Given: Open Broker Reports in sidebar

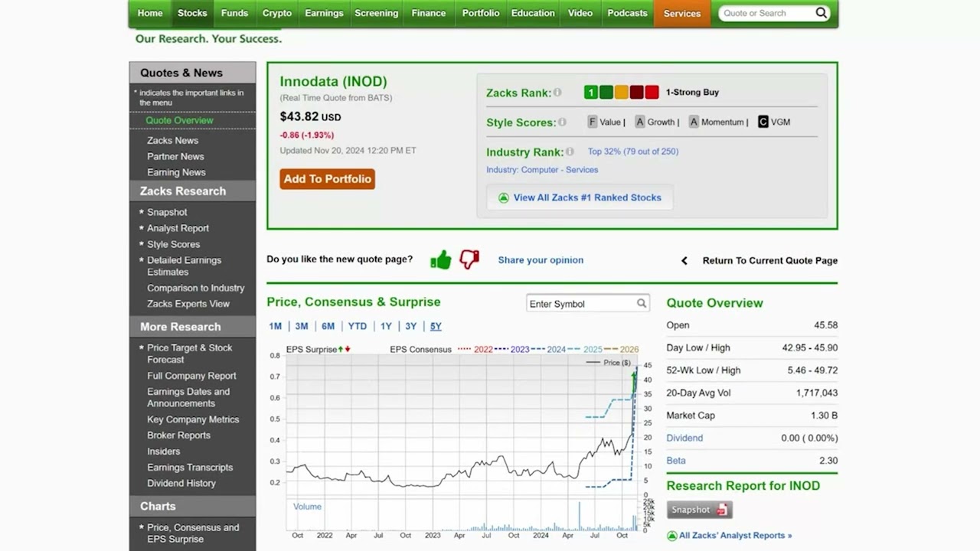Looking at the screenshot, I should (x=179, y=435).
